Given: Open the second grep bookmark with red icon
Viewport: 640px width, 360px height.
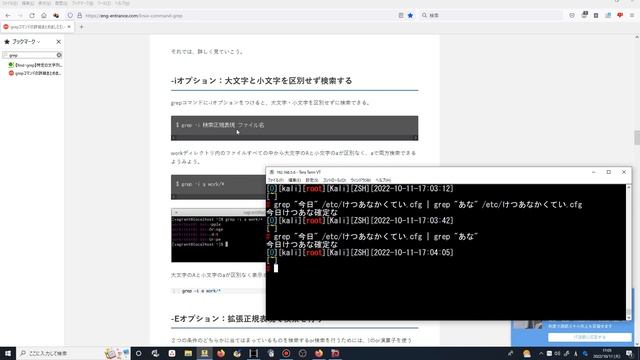Looking at the screenshot, I should (35, 73).
